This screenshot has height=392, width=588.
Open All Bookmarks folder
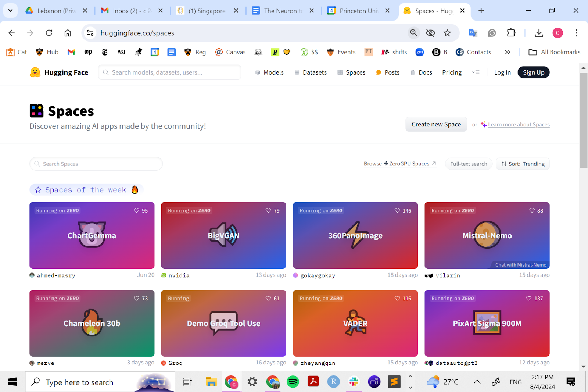click(x=554, y=52)
